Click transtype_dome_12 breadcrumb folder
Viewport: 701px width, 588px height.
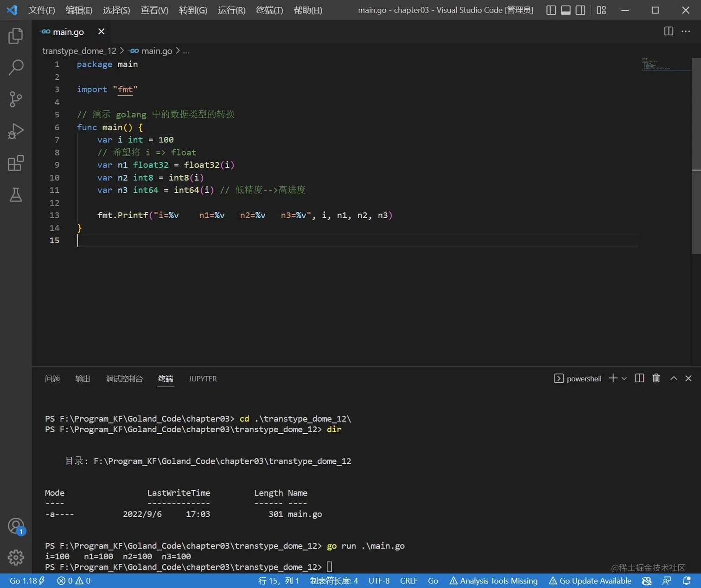tap(79, 51)
